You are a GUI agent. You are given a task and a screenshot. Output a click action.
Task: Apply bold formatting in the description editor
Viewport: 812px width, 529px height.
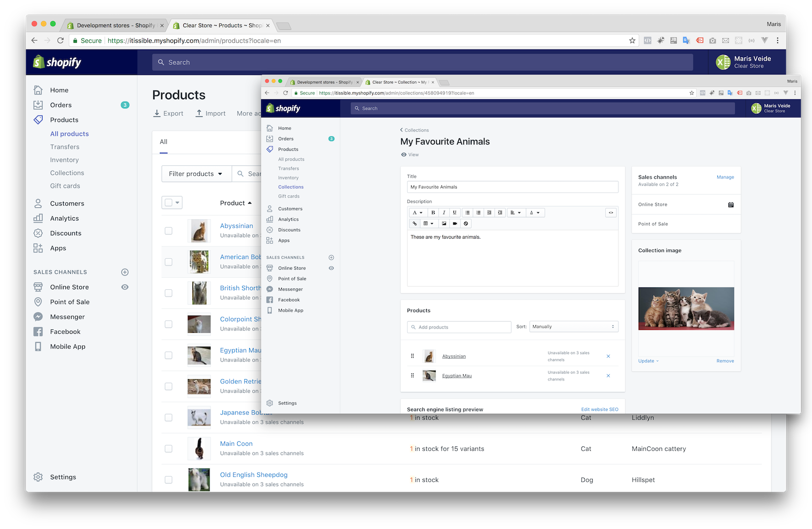click(x=433, y=212)
